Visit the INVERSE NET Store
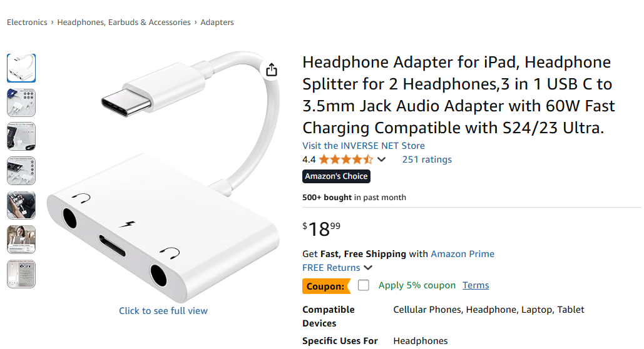 pos(364,146)
